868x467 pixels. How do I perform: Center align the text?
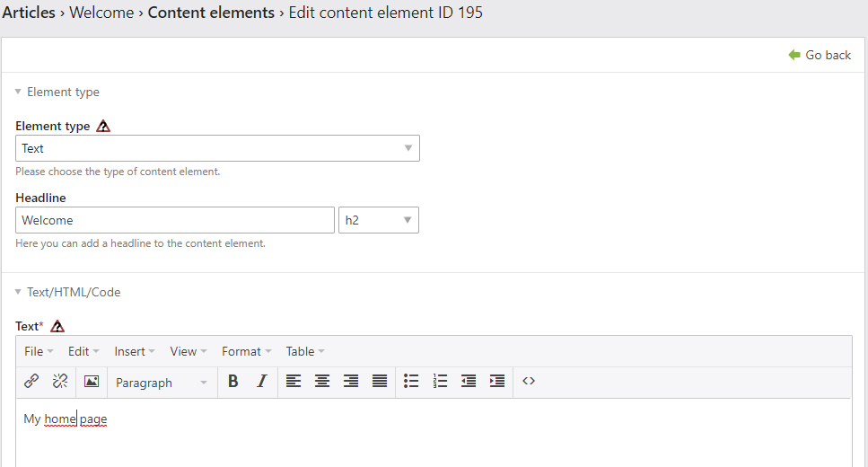tap(322, 381)
